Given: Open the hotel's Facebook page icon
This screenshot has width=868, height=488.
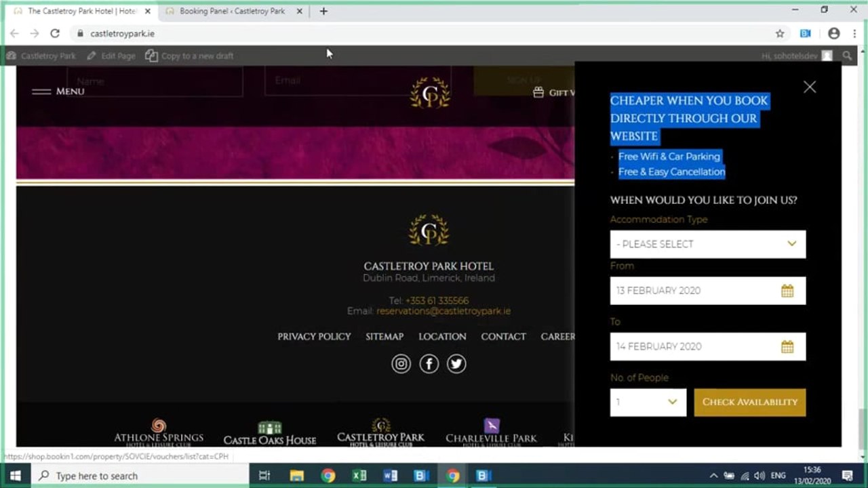Looking at the screenshot, I should [429, 364].
